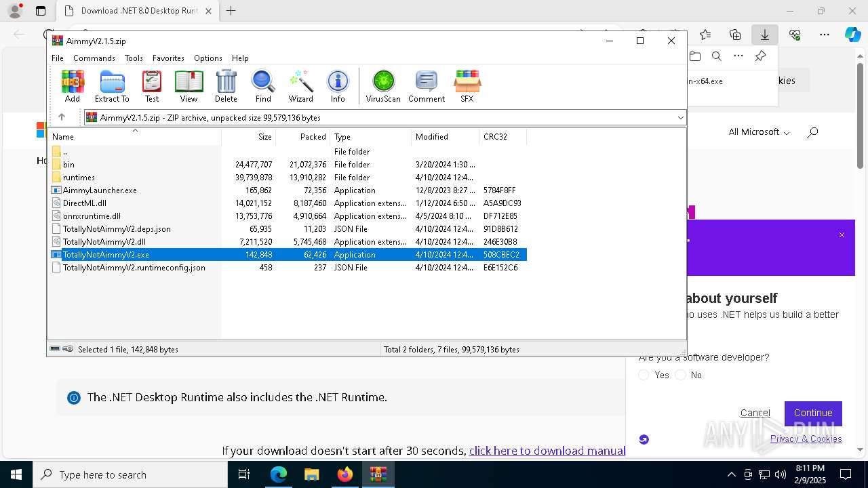868x488 pixels.
Task: Select the highlighted TotallyNotAimmyV2.exe row
Action: (287, 255)
